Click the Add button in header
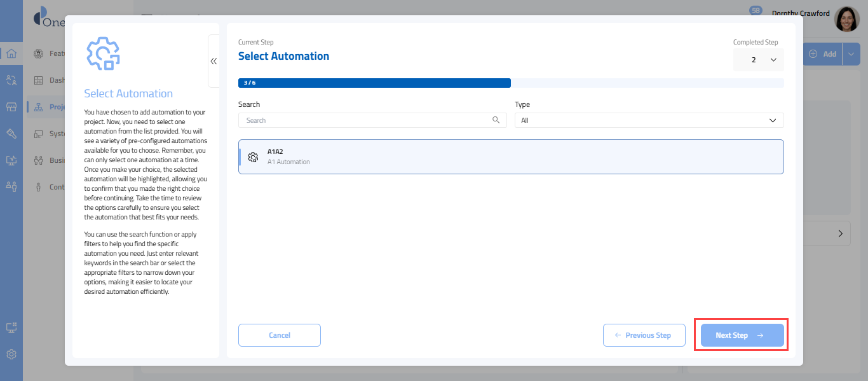The image size is (868, 381). click(x=823, y=54)
